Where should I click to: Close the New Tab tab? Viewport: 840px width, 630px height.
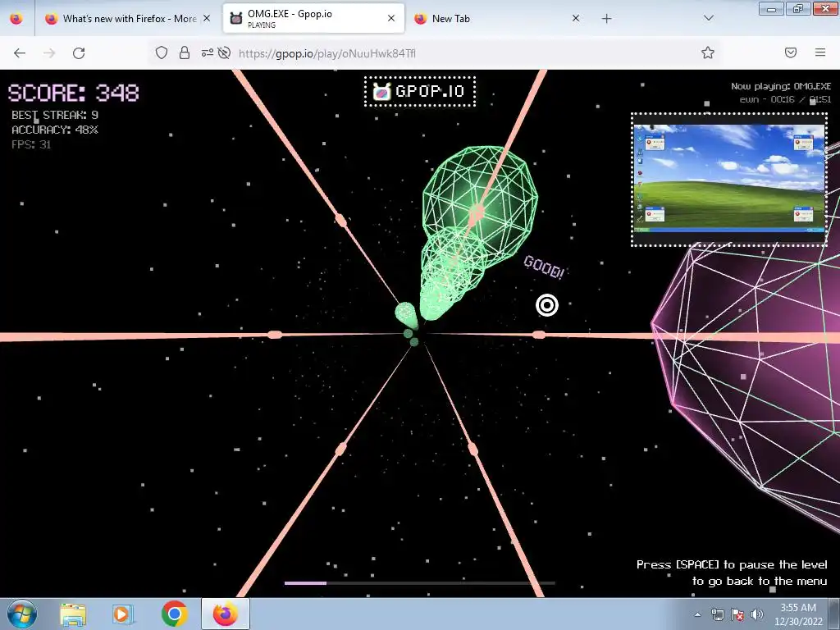[576, 18]
